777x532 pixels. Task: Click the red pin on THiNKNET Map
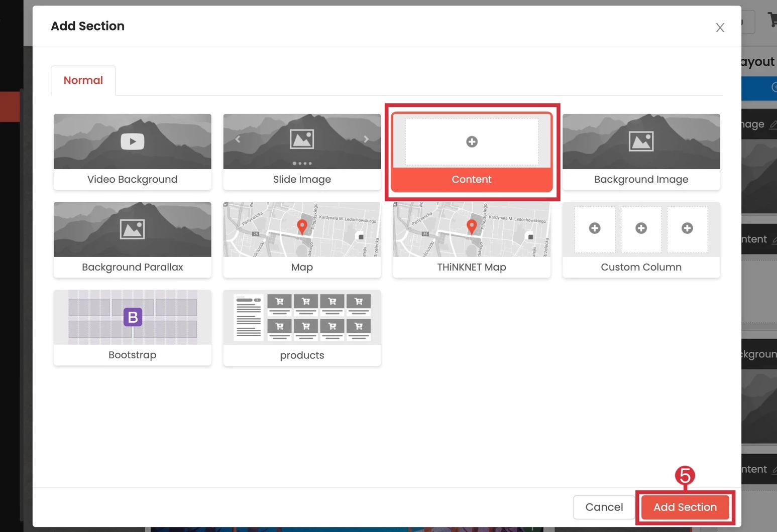click(472, 226)
